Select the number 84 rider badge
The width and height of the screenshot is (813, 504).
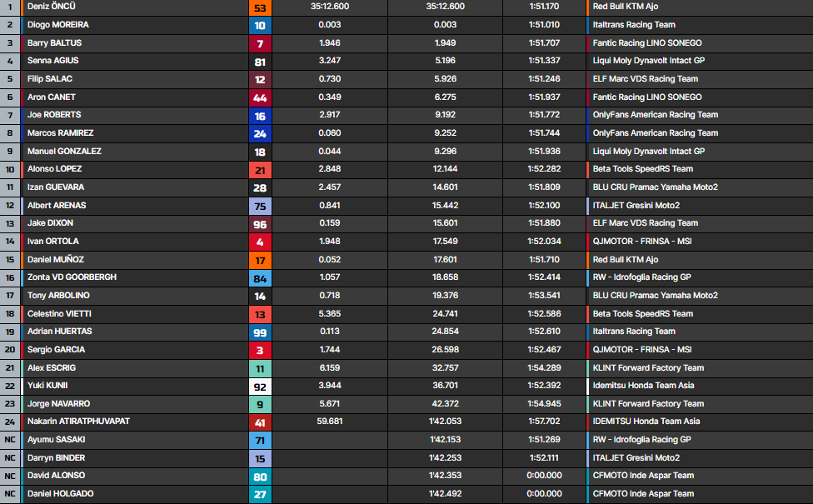(260, 277)
